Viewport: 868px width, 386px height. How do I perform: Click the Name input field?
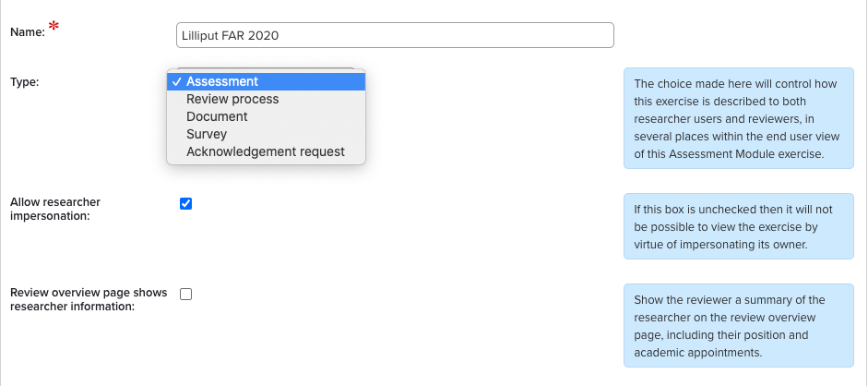pos(394,36)
